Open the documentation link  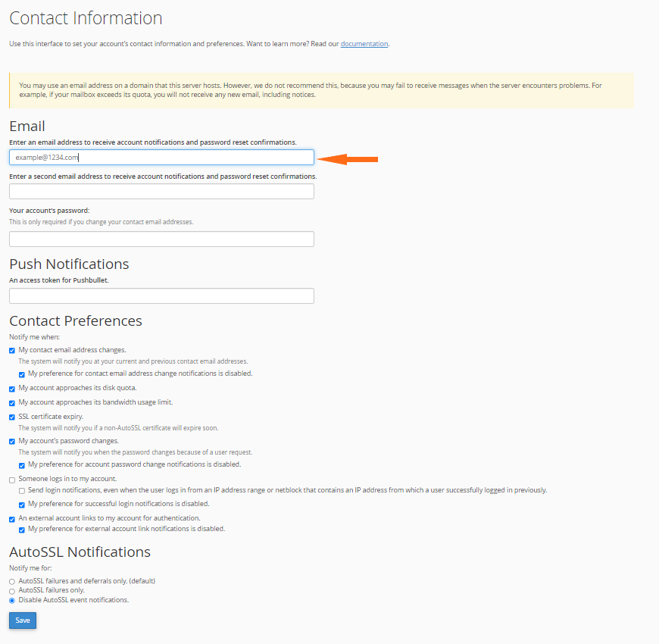pyautogui.click(x=364, y=44)
